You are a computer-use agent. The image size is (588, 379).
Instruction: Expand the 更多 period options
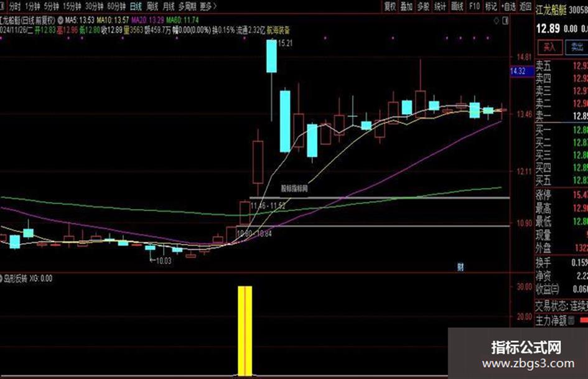click(x=208, y=6)
